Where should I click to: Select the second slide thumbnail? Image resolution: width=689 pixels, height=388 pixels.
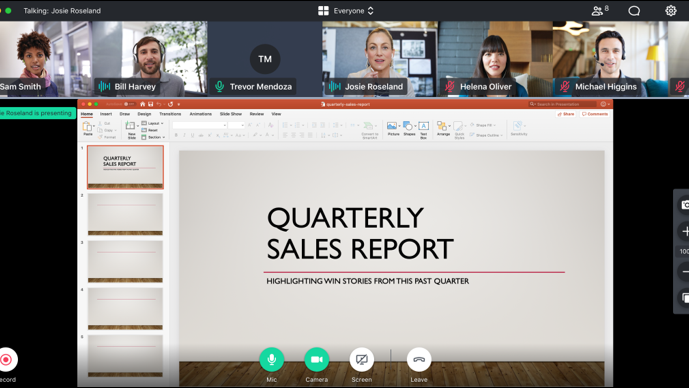[125, 214]
